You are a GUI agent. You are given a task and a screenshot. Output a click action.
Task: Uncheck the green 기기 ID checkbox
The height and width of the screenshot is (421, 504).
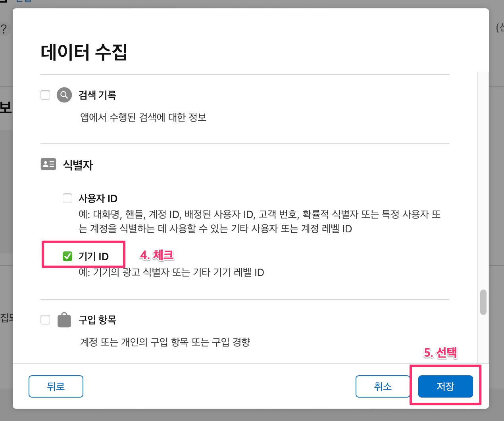click(67, 256)
